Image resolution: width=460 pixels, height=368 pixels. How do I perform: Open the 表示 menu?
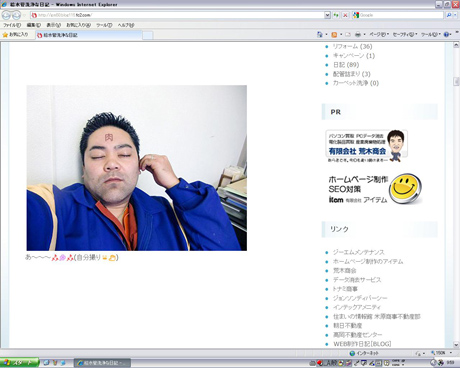(53, 25)
